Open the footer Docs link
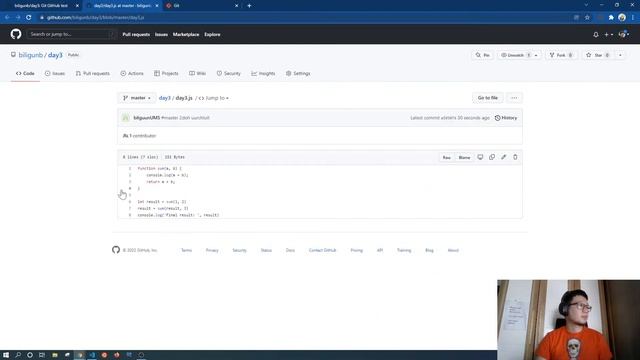640x360 pixels. click(290, 250)
